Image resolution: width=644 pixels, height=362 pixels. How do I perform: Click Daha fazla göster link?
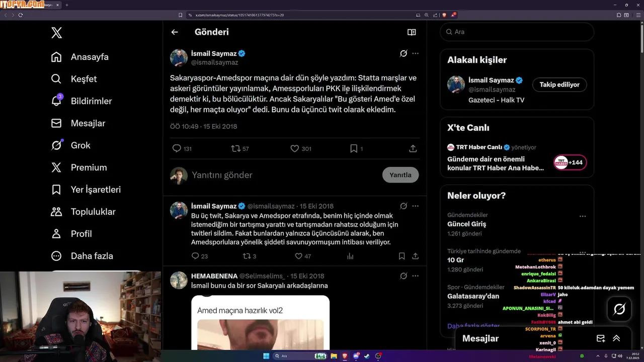[x=473, y=326]
